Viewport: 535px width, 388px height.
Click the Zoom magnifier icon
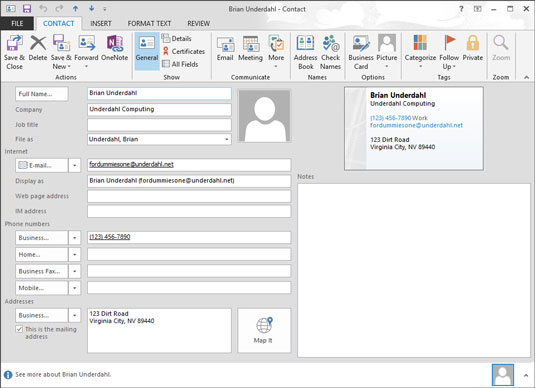point(501,48)
